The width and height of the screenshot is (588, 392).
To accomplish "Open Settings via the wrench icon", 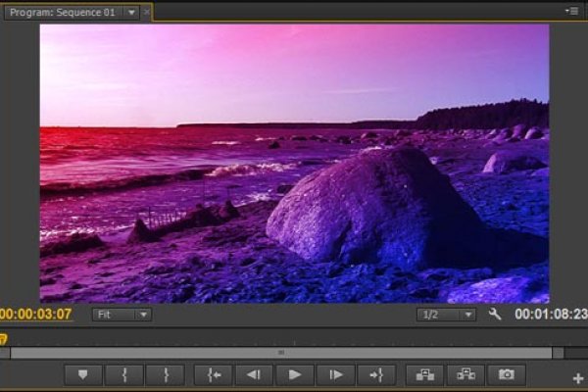I will (495, 315).
